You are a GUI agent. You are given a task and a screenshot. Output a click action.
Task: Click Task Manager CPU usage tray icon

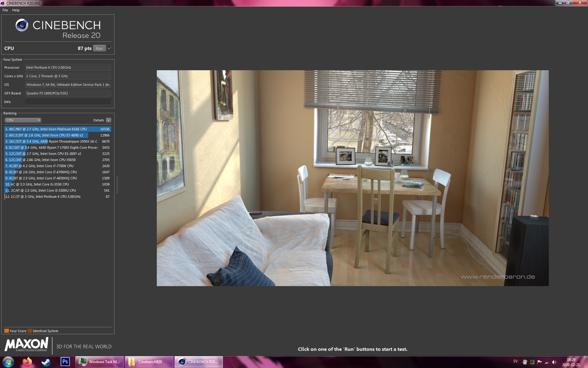click(x=532, y=362)
